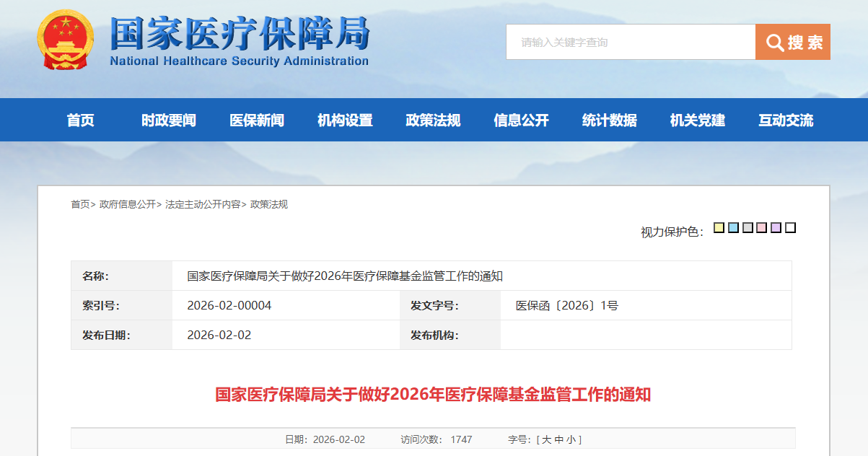Click 政府信息公开 breadcrumb link

(128, 204)
